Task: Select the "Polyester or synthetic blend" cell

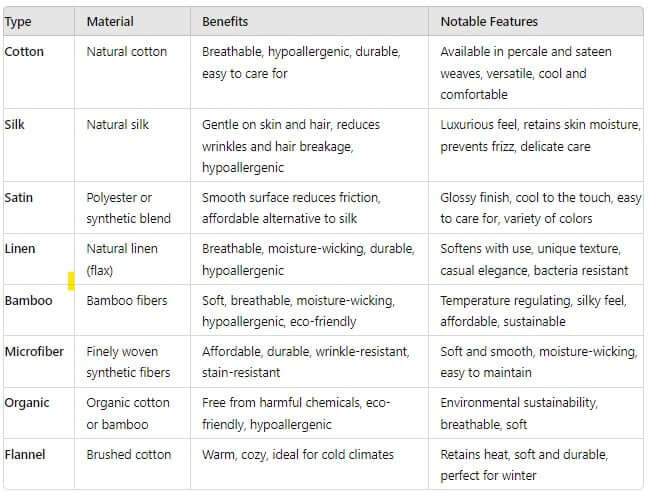Action: [x=128, y=208]
